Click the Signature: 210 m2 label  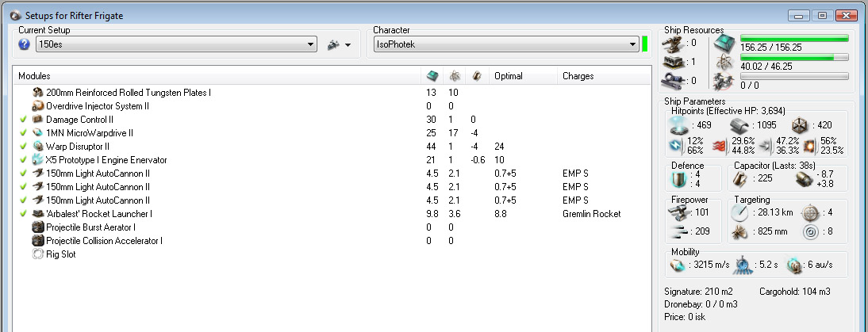[697, 291]
